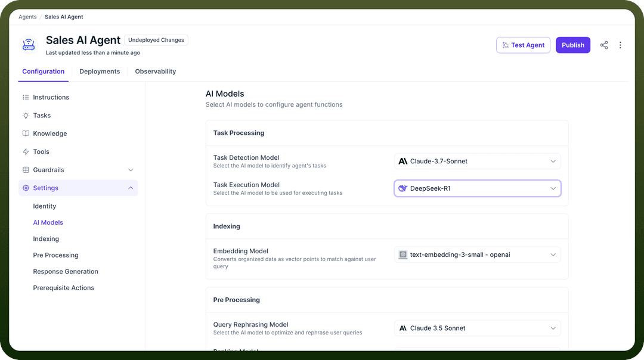This screenshot has width=644, height=360.
Task: Click the Task Processing card heading
Action: 239,132
